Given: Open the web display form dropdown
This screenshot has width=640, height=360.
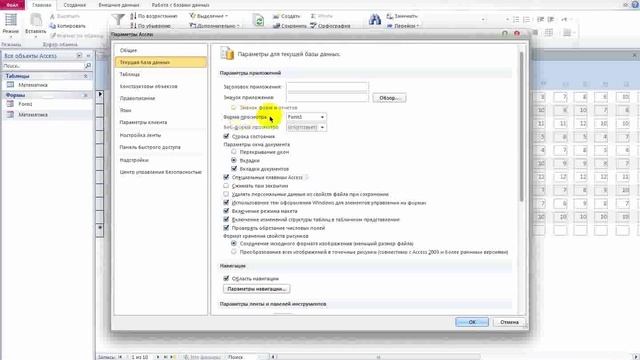Looking at the screenshot, I should (322, 127).
